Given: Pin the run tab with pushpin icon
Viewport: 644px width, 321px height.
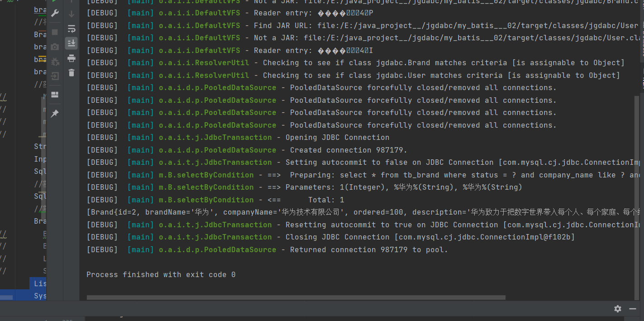Looking at the screenshot, I should pos(55,114).
